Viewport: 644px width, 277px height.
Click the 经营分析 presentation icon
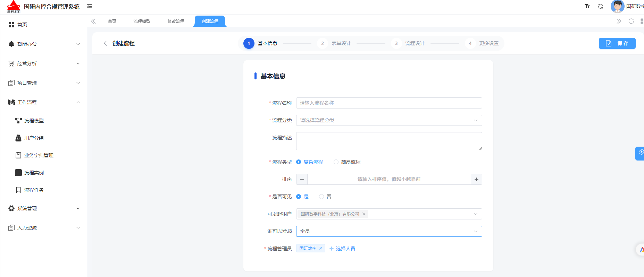point(11,63)
